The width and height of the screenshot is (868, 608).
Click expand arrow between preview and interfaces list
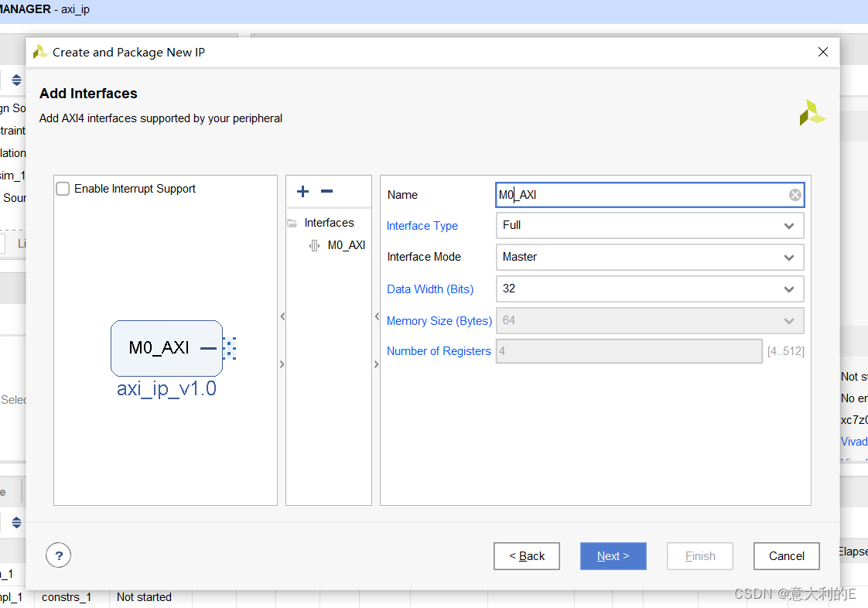point(282,364)
